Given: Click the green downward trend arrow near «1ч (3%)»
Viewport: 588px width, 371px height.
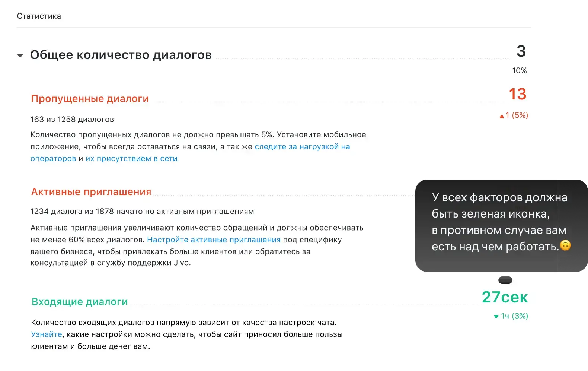Looking at the screenshot, I should point(496,317).
